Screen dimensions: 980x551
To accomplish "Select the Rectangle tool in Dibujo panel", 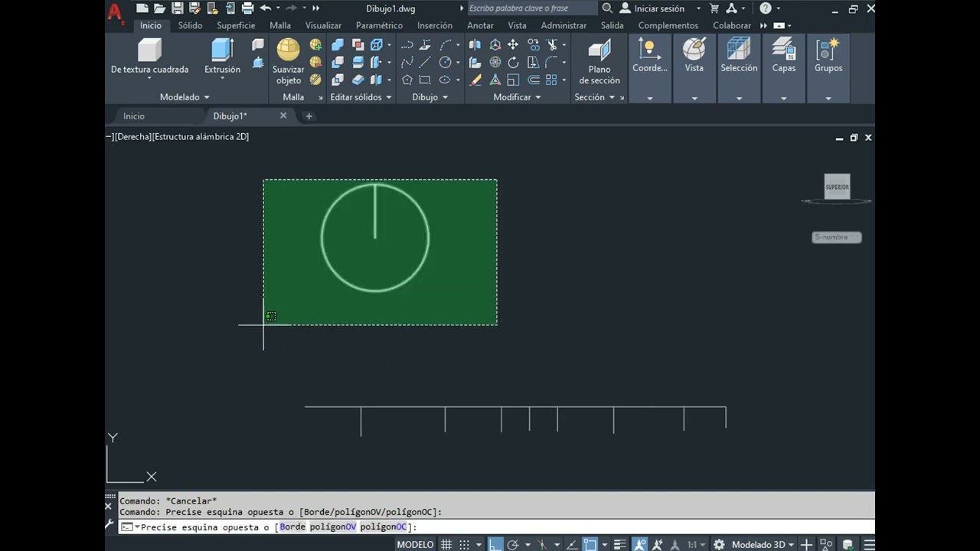I will pos(425,80).
